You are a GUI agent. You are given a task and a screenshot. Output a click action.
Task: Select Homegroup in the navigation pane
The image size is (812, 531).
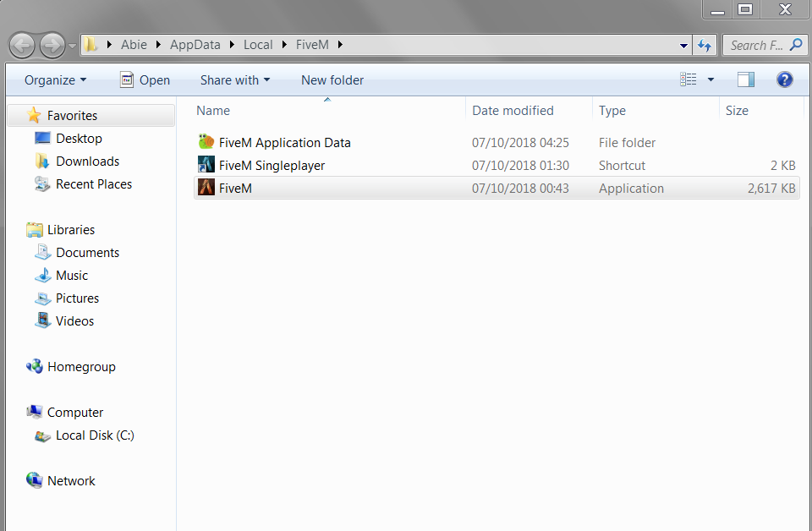click(81, 366)
